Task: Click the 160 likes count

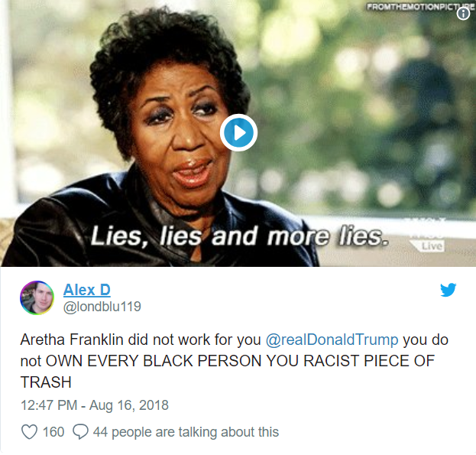Action: (x=53, y=432)
